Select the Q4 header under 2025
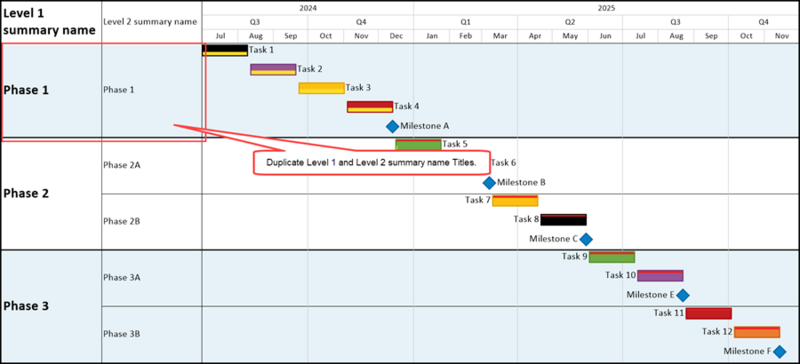 pos(763,22)
